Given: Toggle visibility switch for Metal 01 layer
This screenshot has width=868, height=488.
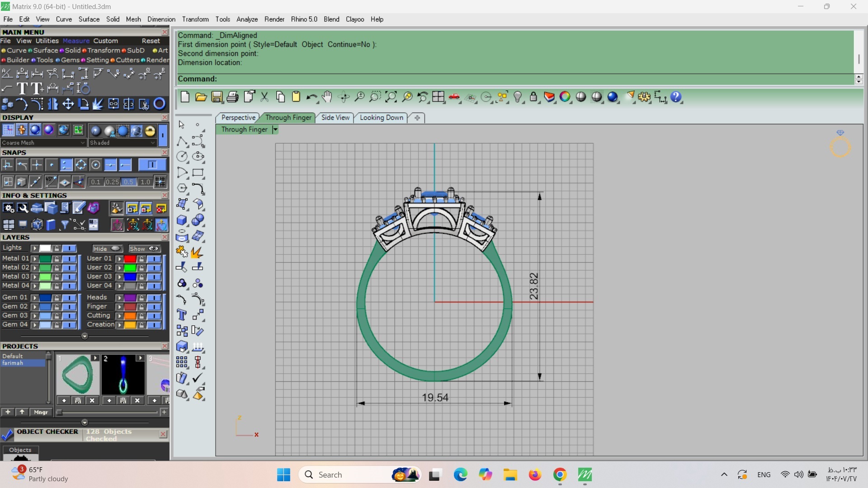Looking at the screenshot, I should (69, 259).
